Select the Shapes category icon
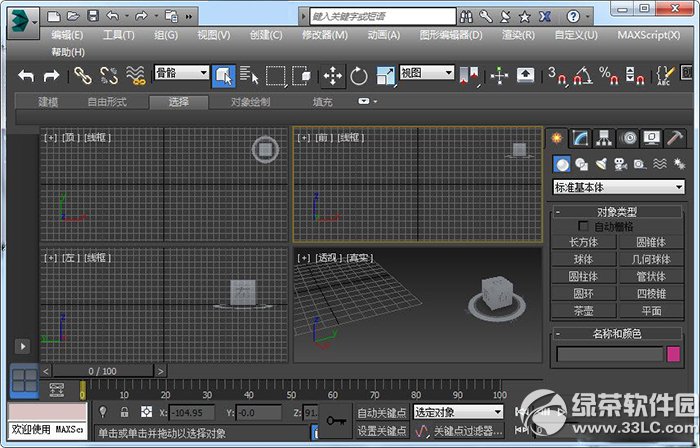Screen dimensions: 700x448 click(x=581, y=164)
